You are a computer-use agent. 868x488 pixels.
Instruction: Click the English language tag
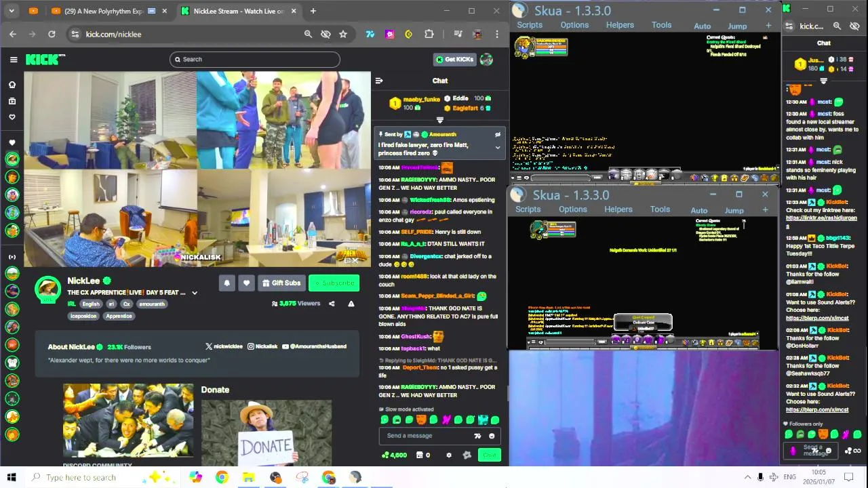click(91, 304)
